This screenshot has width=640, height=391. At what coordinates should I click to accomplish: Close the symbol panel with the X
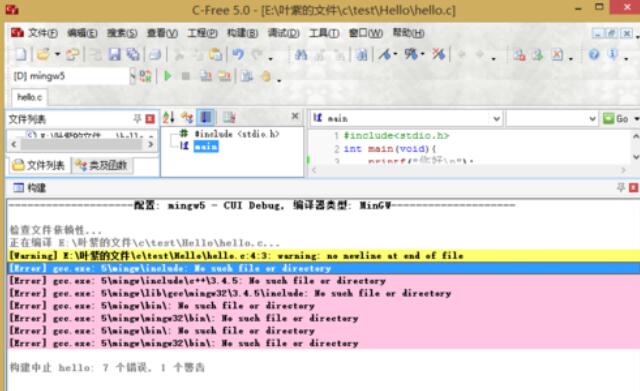(x=295, y=116)
